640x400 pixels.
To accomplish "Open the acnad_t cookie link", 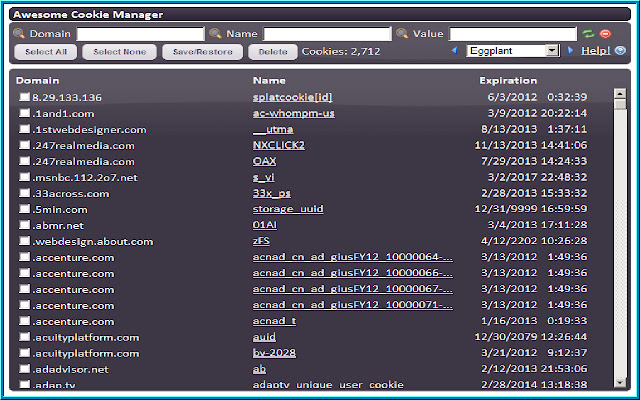I will point(274,321).
